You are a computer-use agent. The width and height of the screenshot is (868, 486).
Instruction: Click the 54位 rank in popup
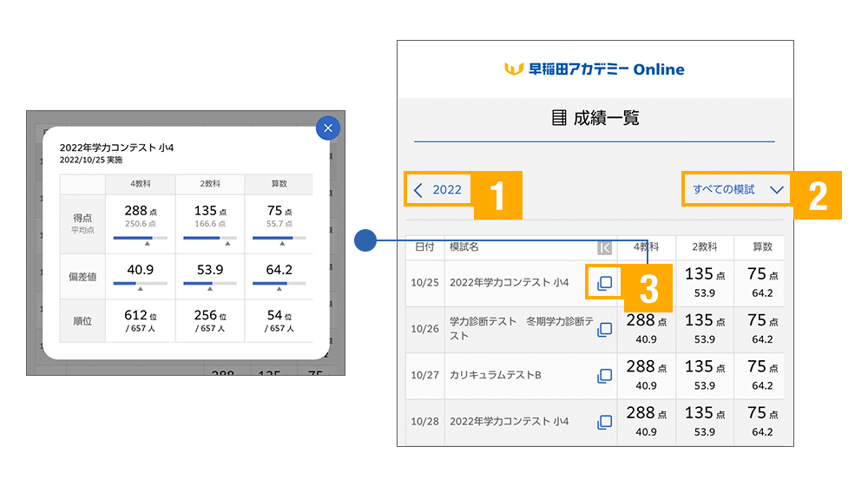(x=279, y=316)
